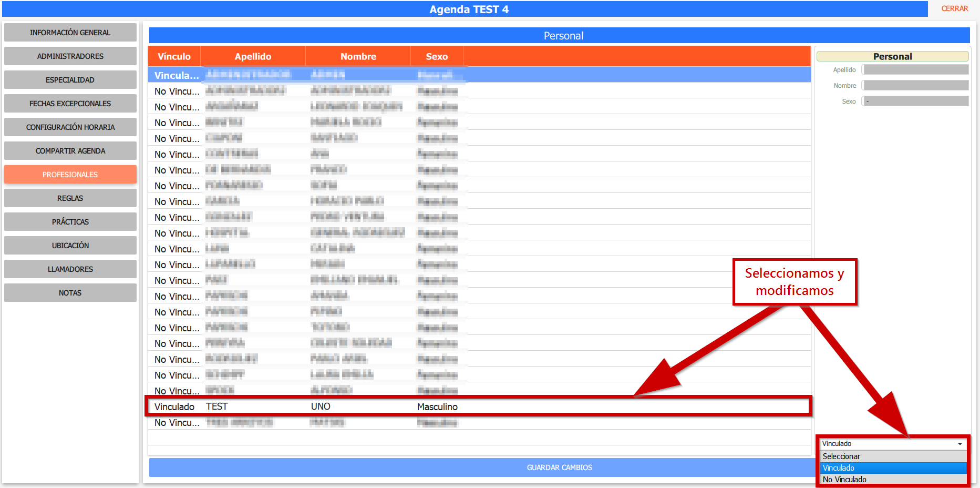
Task: Select Fechas Excepcionales in sidebar
Action: 70,104
